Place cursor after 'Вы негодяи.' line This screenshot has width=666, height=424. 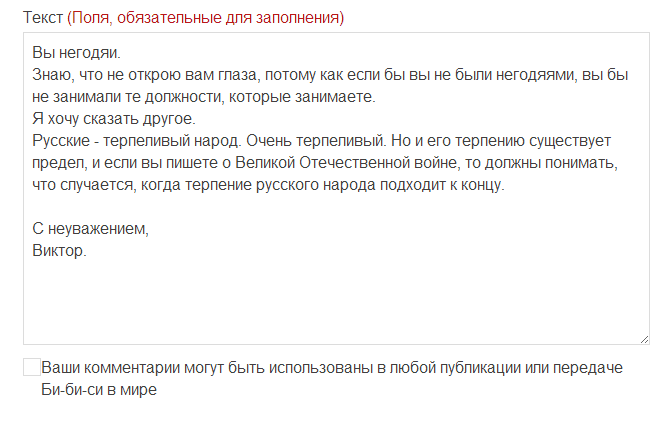pos(124,53)
